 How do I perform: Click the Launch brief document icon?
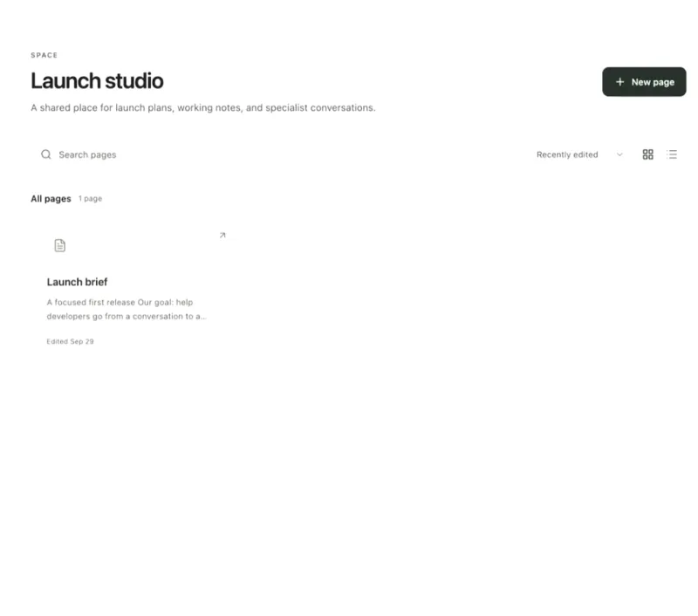(x=59, y=245)
